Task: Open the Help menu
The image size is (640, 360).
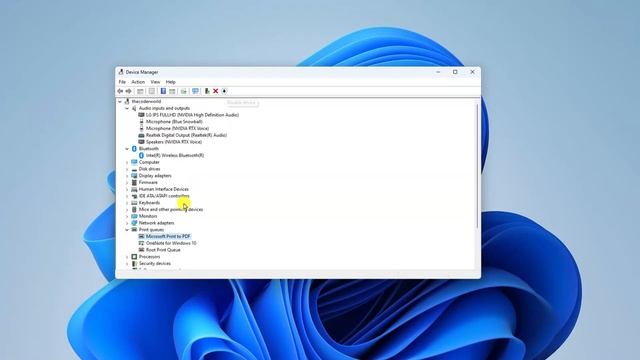Action: [x=171, y=82]
